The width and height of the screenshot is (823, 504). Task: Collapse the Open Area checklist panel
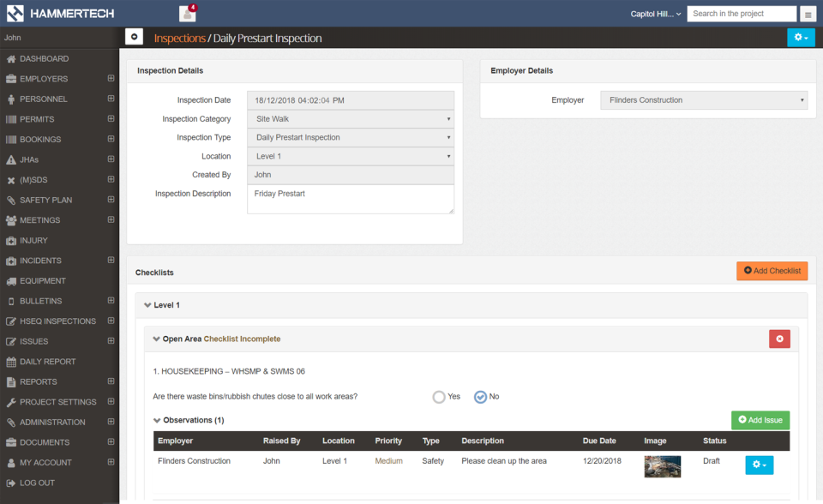(x=156, y=339)
